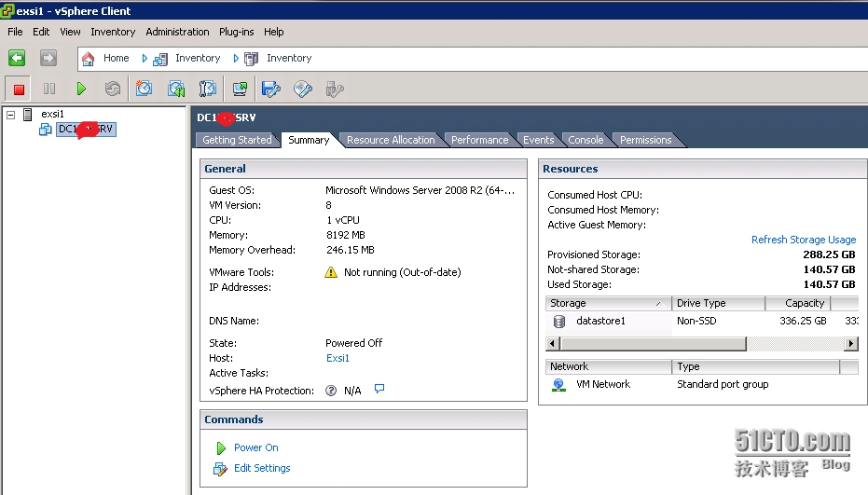The height and width of the screenshot is (495, 868).
Task: Open the Plug-ins menu
Action: point(237,32)
